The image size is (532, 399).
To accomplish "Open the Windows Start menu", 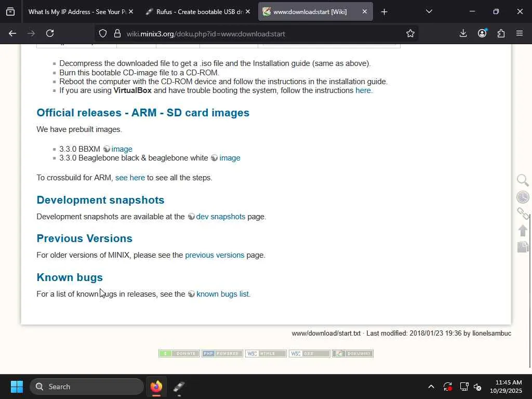I will (17, 387).
